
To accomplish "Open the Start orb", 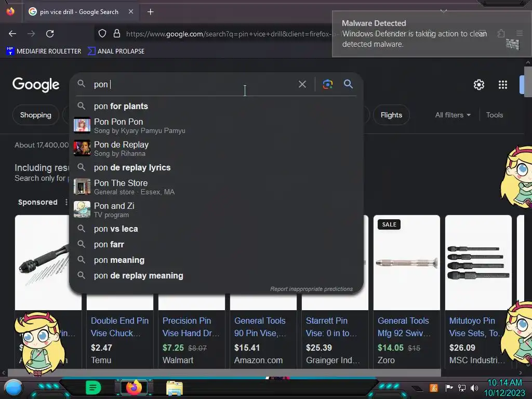I will (x=13, y=388).
